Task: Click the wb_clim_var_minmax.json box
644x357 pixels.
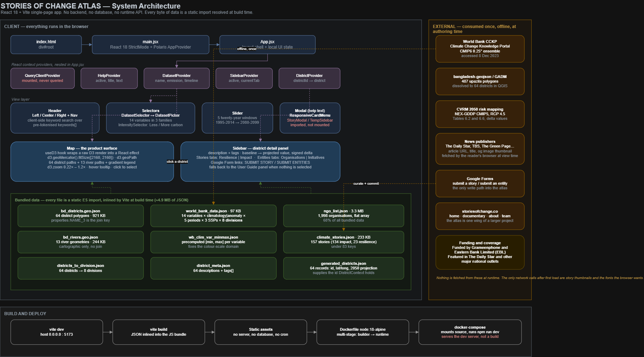Action: [x=213, y=242]
